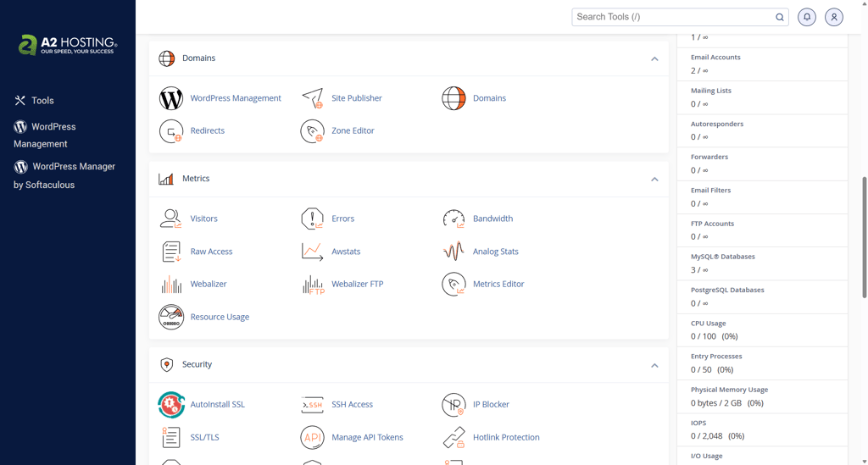Open the Raw Access icon
The height and width of the screenshot is (465, 868).
pos(171,252)
